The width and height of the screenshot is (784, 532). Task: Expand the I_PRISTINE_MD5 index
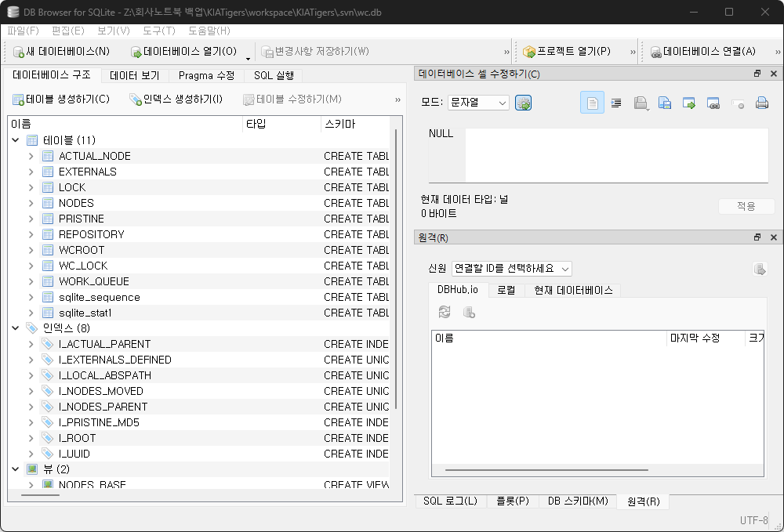click(x=31, y=422)
